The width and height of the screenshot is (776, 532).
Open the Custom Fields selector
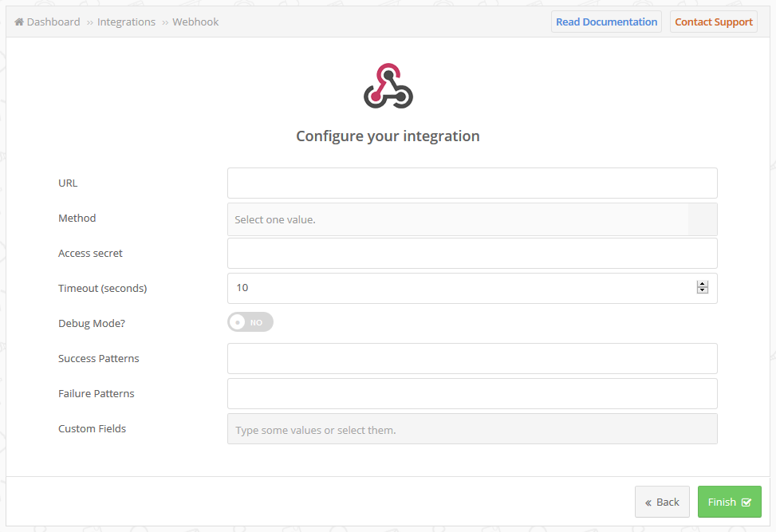click(472, 429)
